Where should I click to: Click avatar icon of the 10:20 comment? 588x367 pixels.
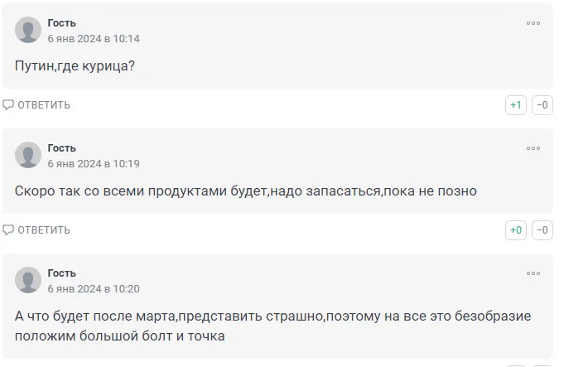point(28,280)
